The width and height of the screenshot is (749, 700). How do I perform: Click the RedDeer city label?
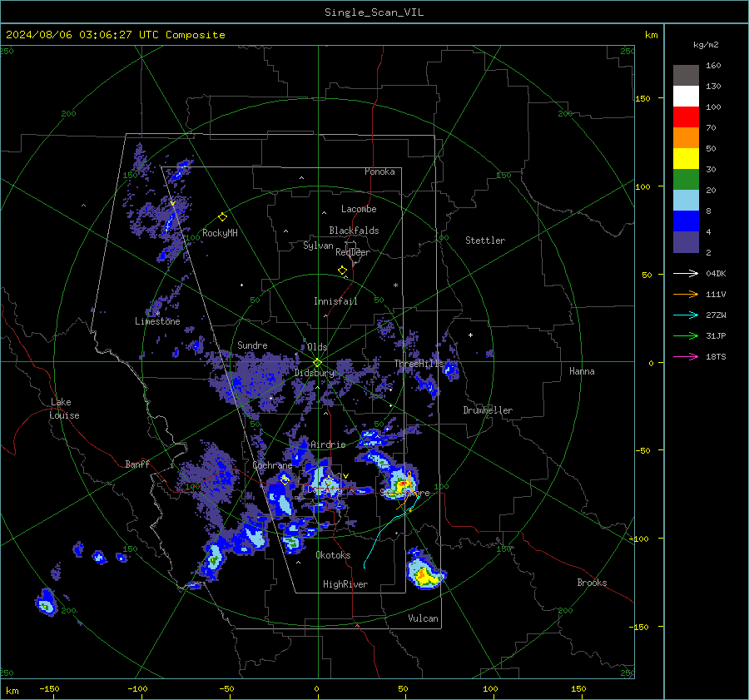pyautogui.click(x=353, y=252)
